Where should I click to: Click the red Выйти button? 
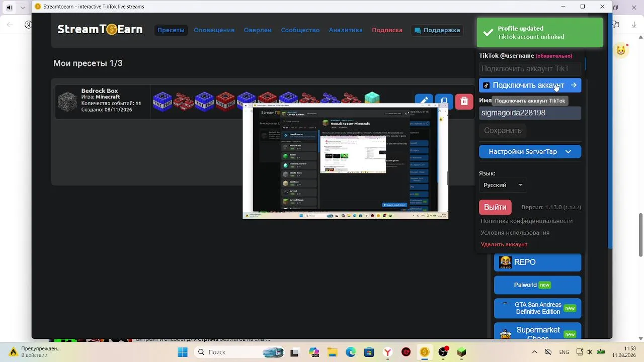tap(495, 207)
